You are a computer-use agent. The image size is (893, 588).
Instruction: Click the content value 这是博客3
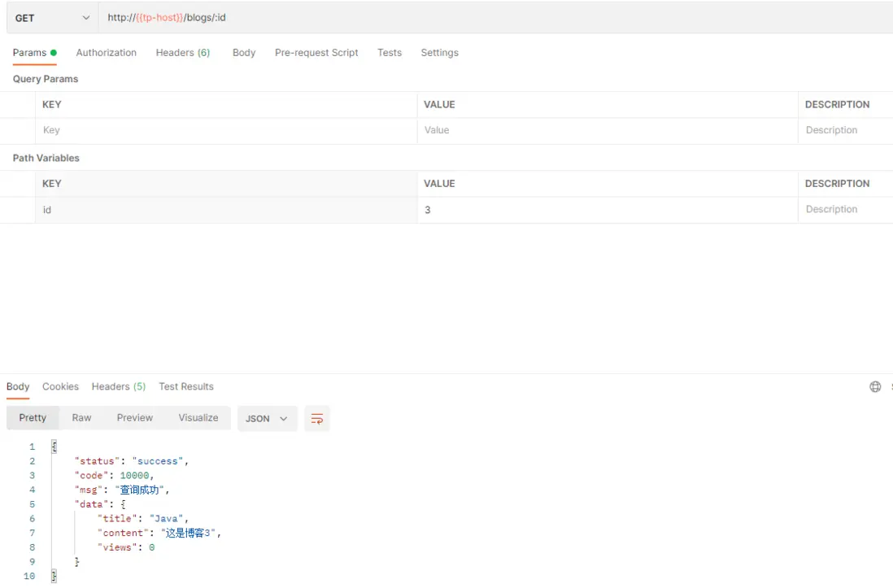(188, 533)
